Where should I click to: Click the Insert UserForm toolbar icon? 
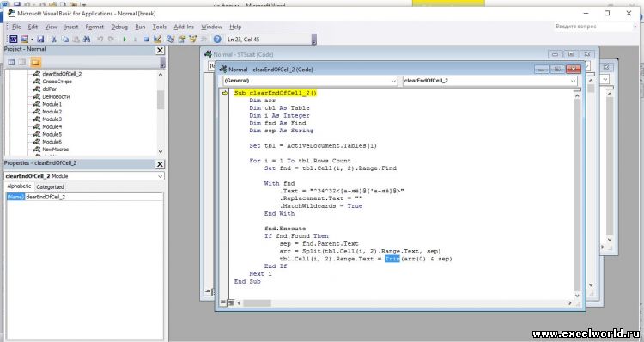point(25,39)
